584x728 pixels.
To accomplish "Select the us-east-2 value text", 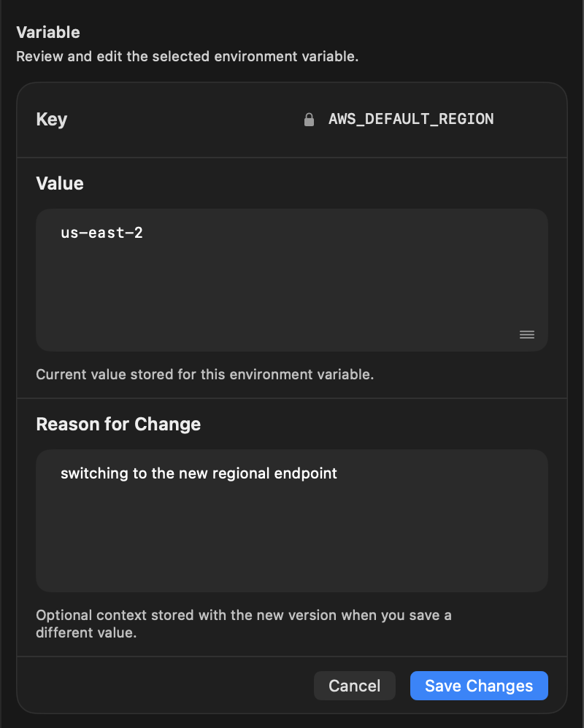I will 101,233.
